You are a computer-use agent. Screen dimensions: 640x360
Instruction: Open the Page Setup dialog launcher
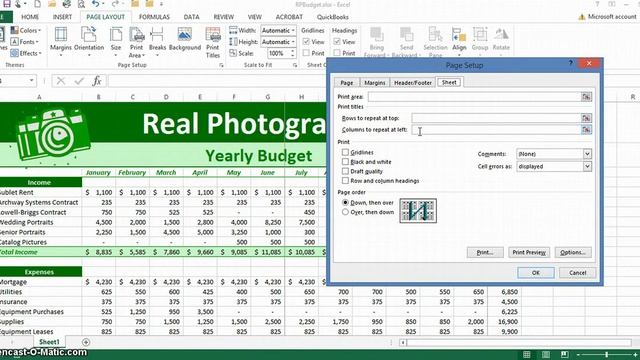click(x=221, y=65)
